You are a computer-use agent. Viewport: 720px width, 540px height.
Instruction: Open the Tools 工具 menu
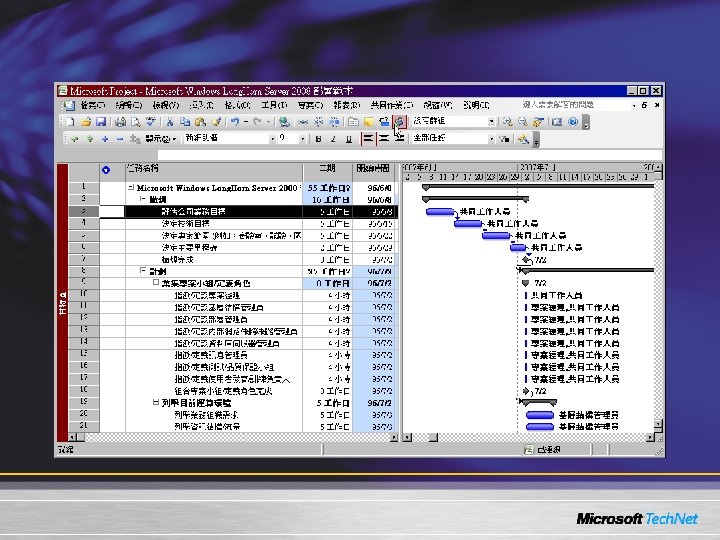tap(274, 105)
